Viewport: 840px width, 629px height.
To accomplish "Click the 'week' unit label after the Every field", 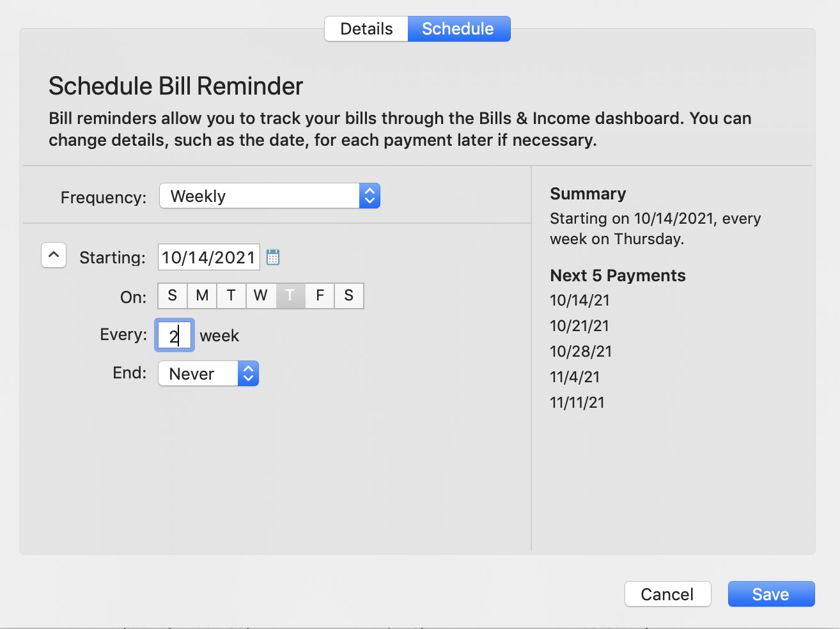I will point(219,336).
